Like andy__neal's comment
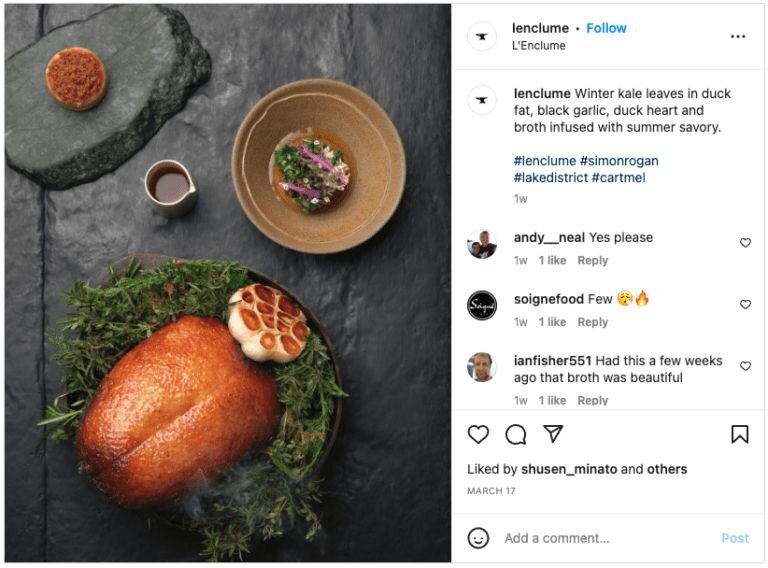The height and width of the screenshot is (568, 768). pos(745,243)
